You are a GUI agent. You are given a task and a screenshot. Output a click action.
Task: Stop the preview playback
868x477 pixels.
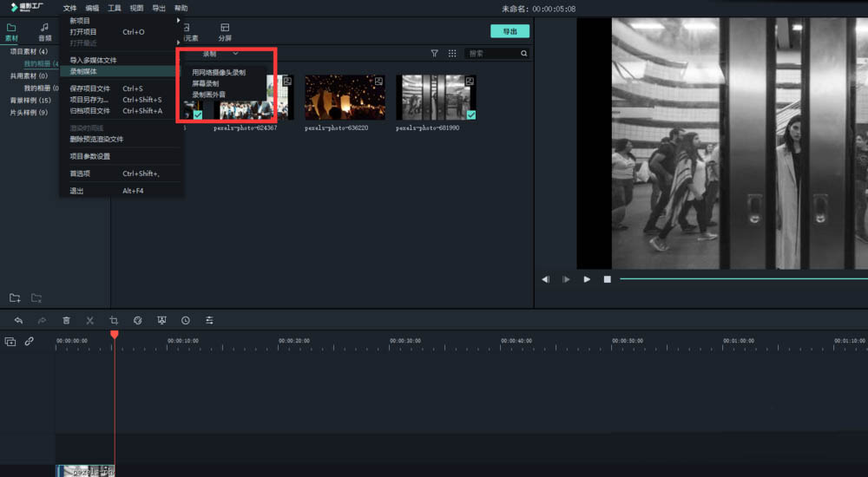click(608, 279)
